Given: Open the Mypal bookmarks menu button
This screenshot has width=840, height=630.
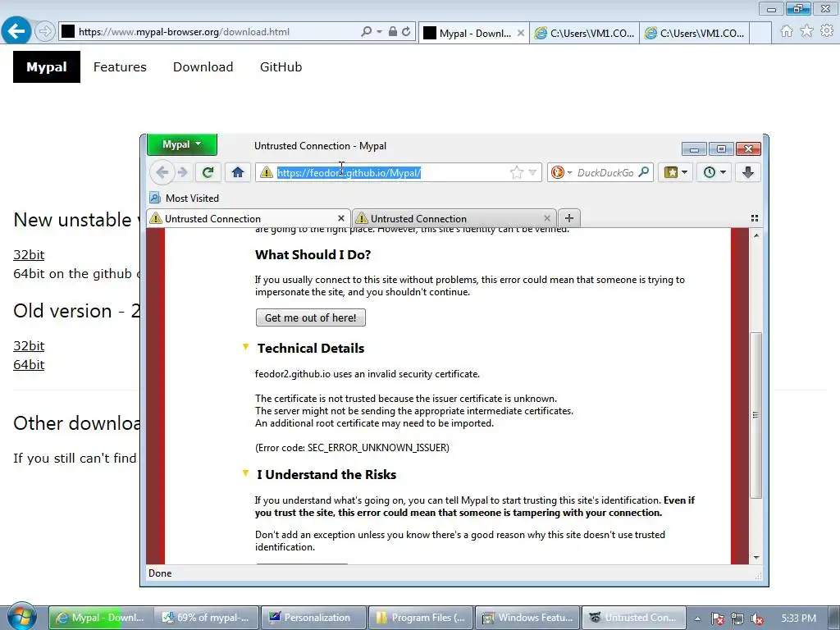Looking at the screenshot, I should pyautogui.click(x=675, y=172).
